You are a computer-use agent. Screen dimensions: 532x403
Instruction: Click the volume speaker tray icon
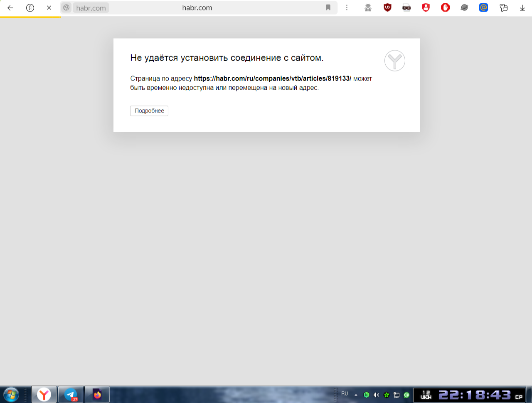376,395
